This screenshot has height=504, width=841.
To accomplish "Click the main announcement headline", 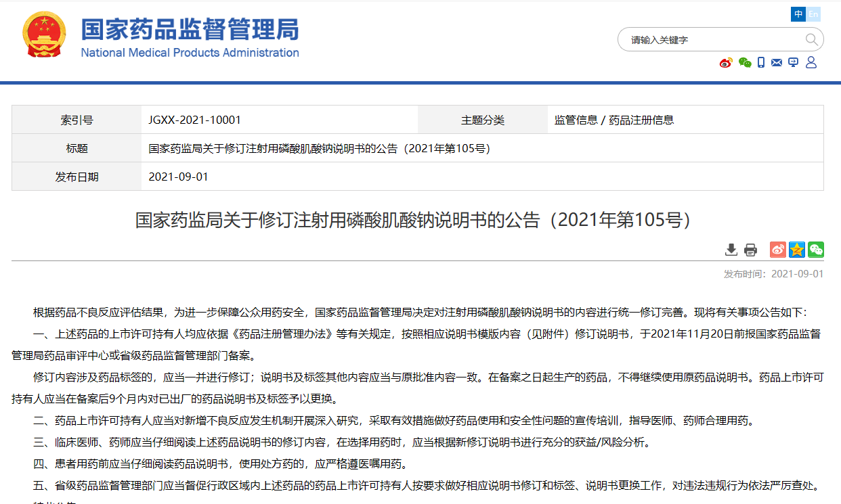I will (413, 221).
